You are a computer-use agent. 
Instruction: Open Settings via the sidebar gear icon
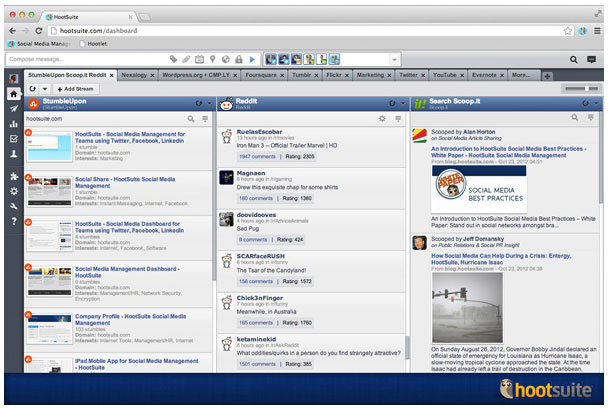(14, 191)
